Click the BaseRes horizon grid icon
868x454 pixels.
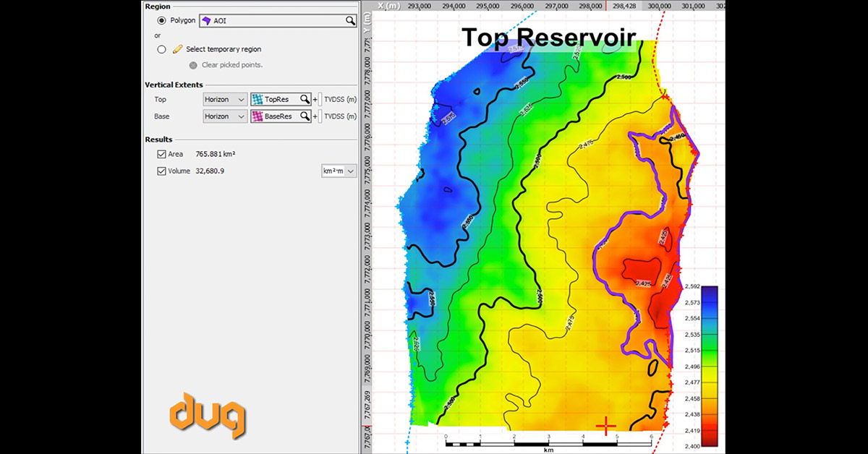pyautogui.click(x=258, y=116)
